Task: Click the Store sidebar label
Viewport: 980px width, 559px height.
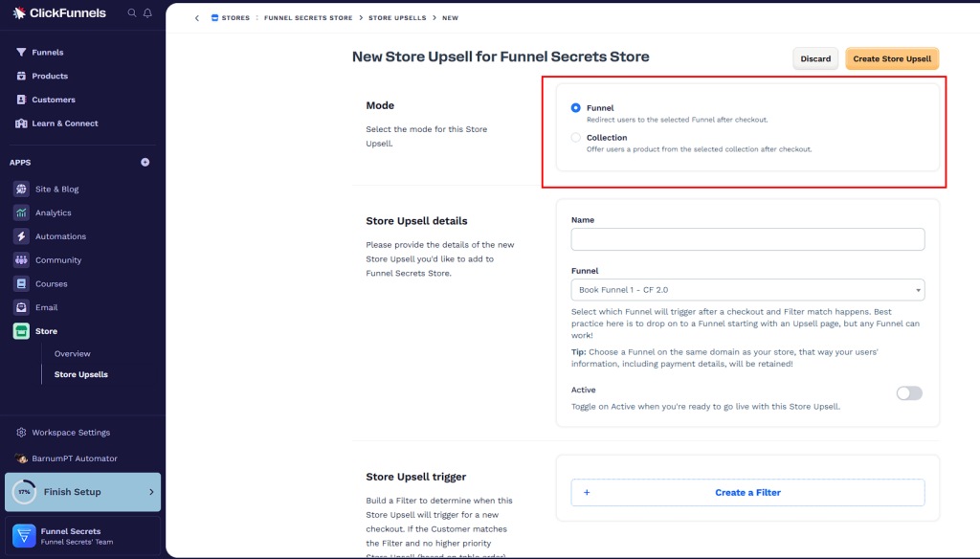Action: tap(46, 331)
